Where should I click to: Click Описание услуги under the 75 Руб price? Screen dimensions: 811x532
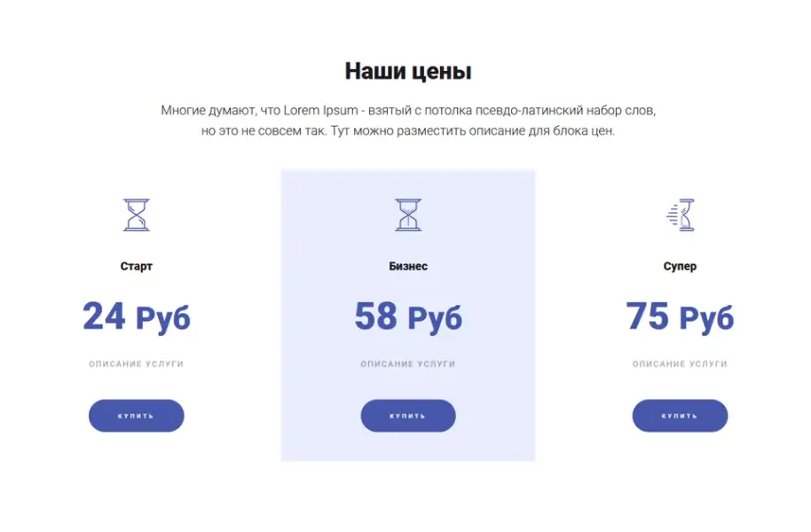(681, 364)
